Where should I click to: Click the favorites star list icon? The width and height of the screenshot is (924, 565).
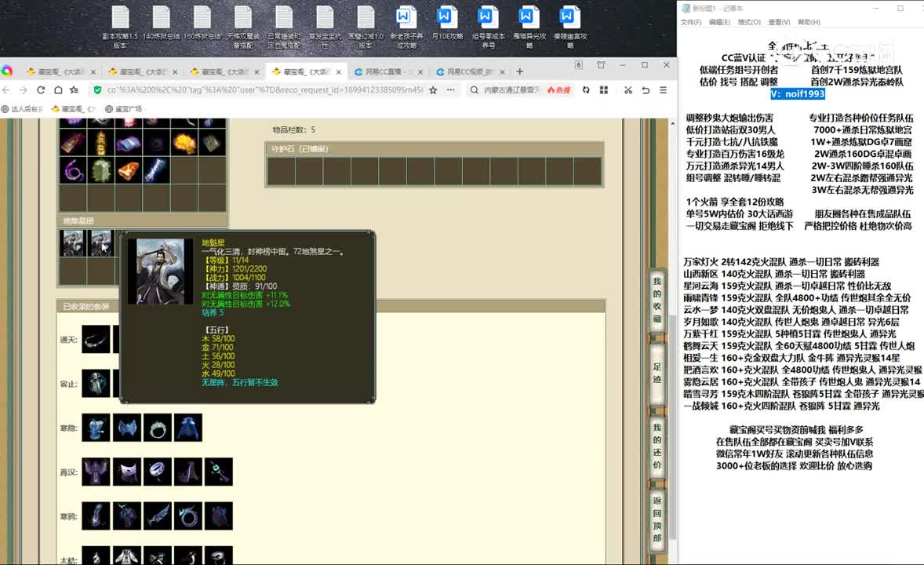(75, 90)
